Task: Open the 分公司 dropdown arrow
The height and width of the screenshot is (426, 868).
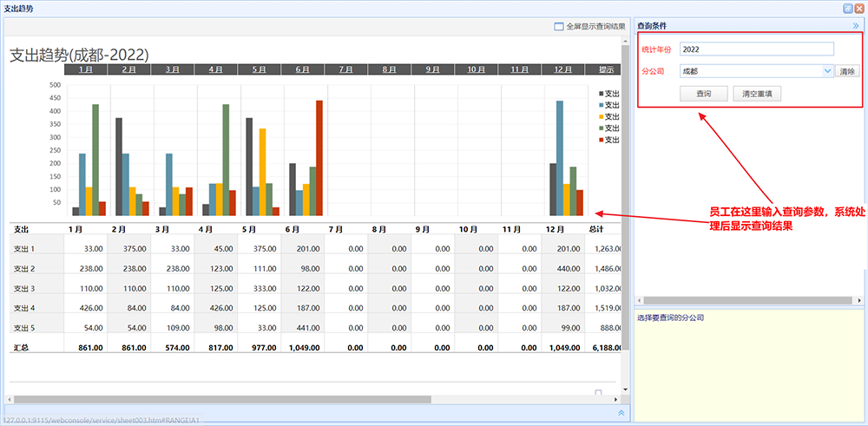Action: (x=827, y=71)
